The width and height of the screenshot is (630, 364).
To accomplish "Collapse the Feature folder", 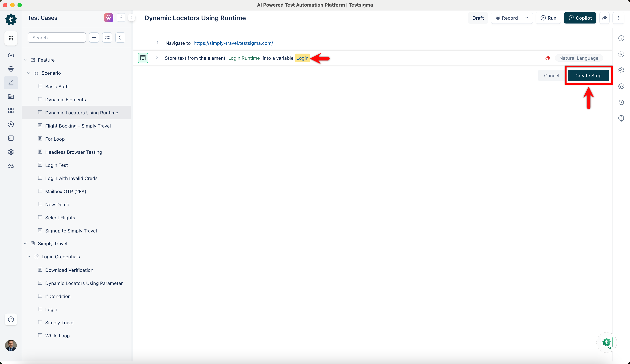I will [25, 60].
